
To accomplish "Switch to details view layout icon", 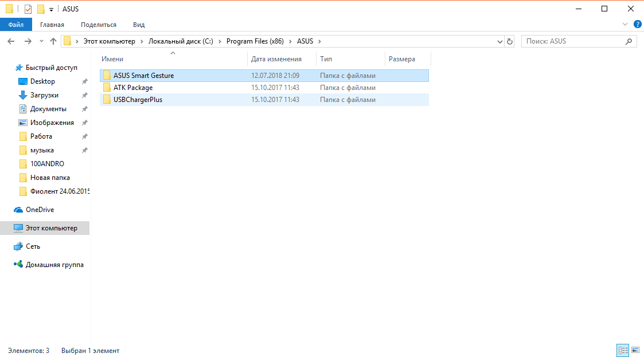I will 623,350.
